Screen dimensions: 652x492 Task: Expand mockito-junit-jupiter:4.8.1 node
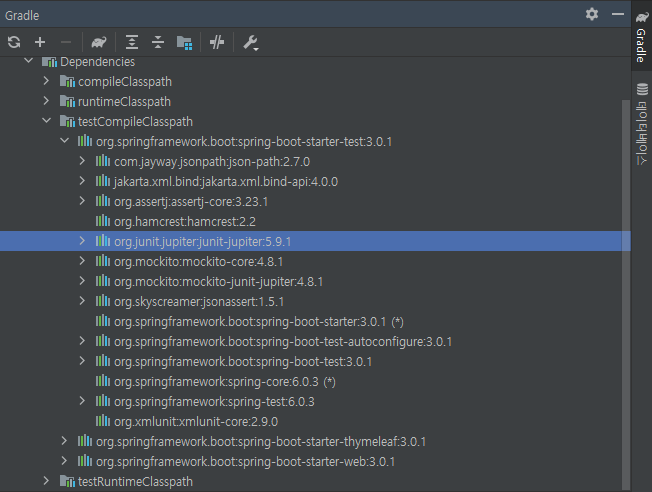82,281
